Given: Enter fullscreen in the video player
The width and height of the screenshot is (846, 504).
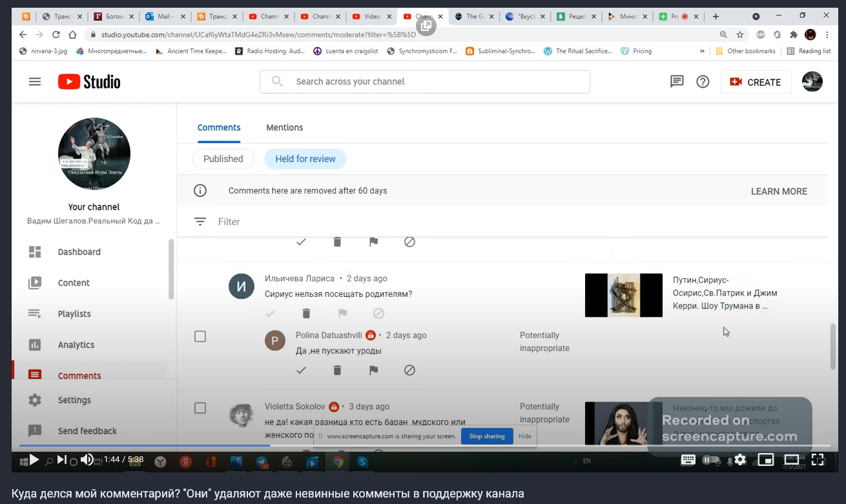Looking at the screenshot, I should [x=818, y=459].
